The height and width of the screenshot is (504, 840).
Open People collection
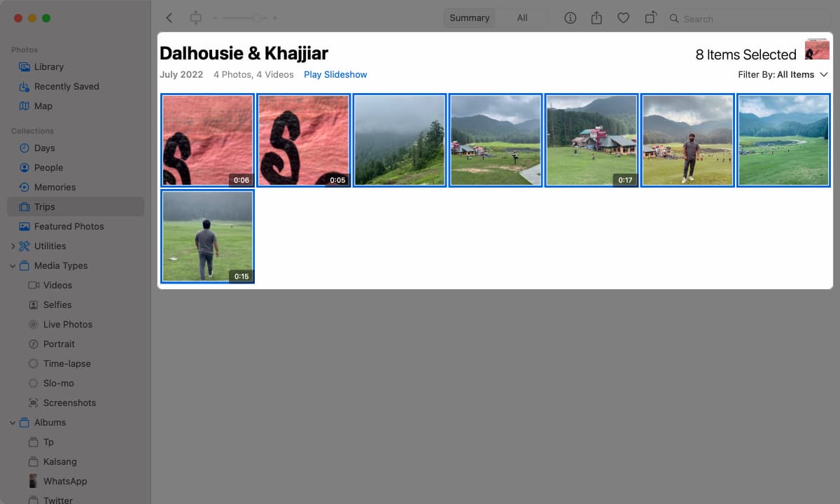76,168
